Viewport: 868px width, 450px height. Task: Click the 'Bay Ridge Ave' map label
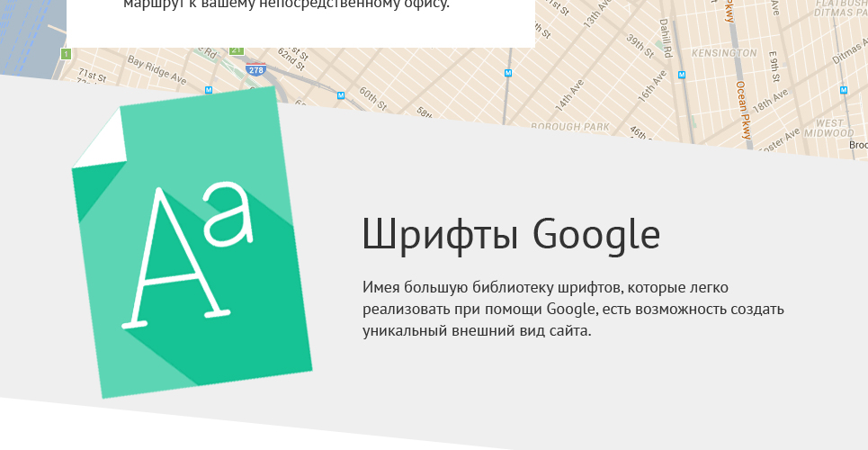pos(157,70)
